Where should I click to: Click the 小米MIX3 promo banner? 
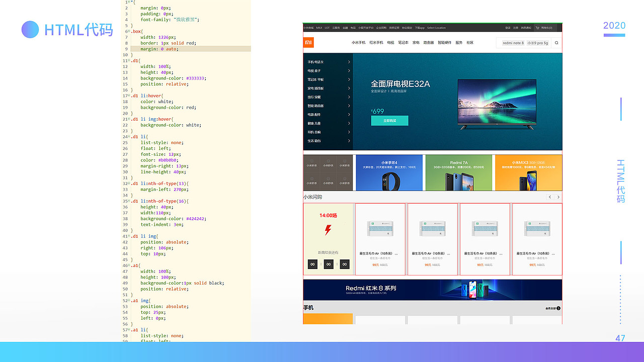528,172
